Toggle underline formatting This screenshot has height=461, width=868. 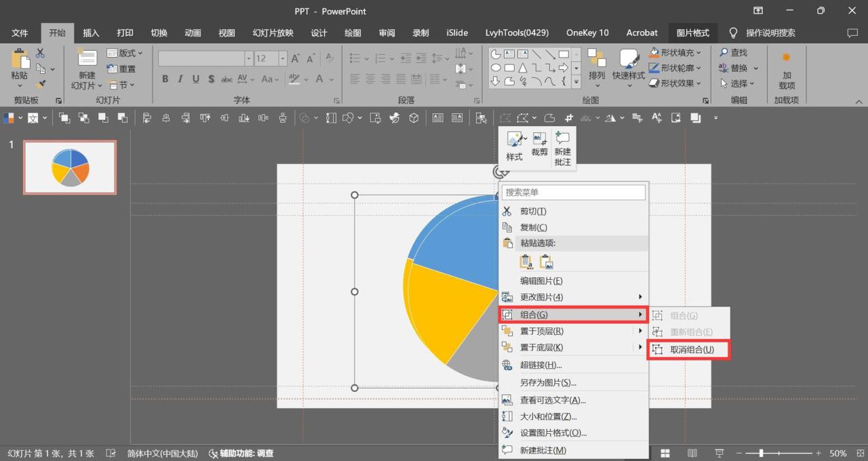[195, 79]
